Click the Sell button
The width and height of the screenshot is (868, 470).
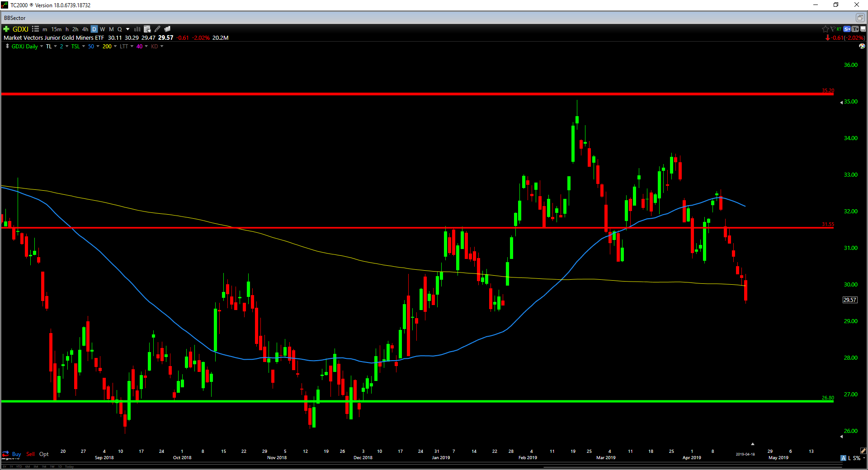tap(30, 454)
